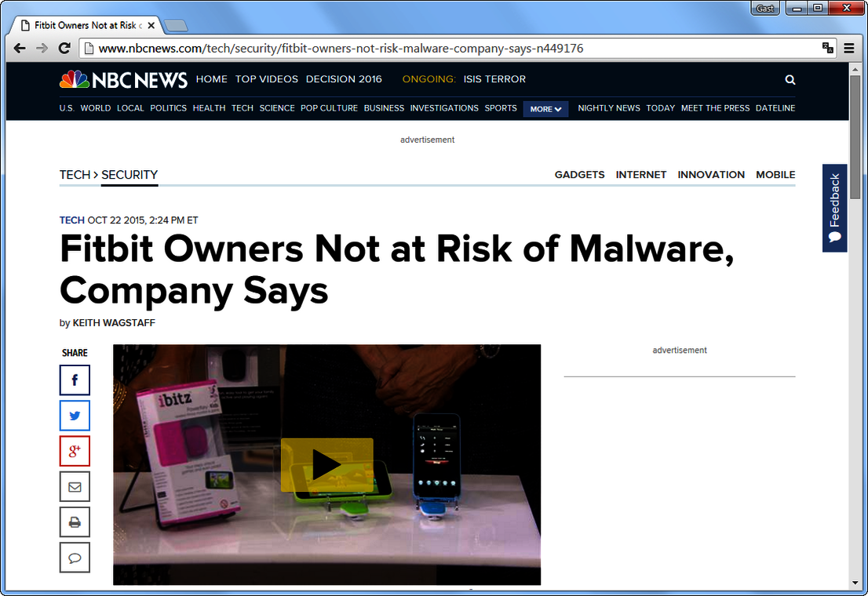Open the ISIS TERROR ongoing coverage link
The height and width of the screenshot is (596, 868).
pos(494,78)
